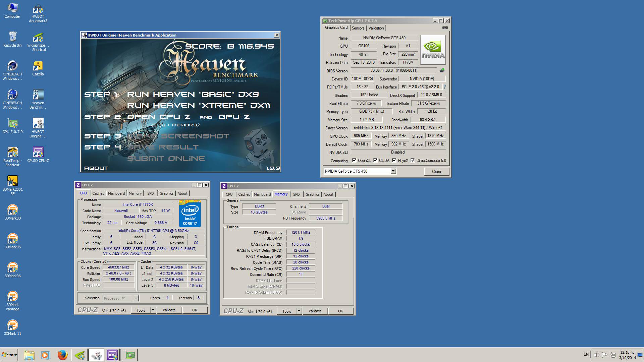The image size is (644, 362).
Task: Open the Tools dropdown arrow in CPU-Z Memory window
Action: [x=299, y=311]
